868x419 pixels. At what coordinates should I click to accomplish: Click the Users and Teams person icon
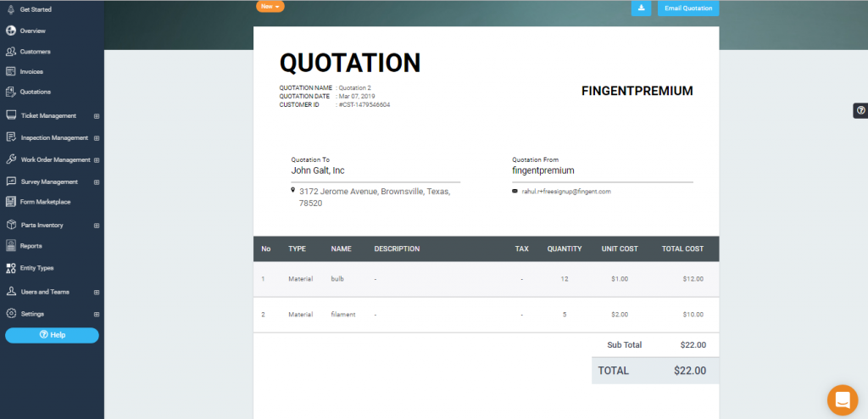[x=10, y=292]
